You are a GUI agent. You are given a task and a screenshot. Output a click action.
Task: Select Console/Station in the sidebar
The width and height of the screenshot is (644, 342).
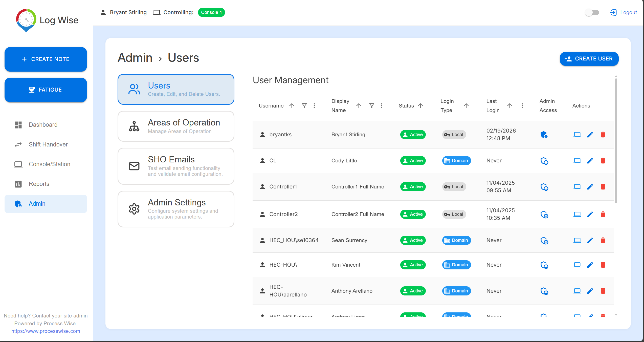(x=18, y=164)
